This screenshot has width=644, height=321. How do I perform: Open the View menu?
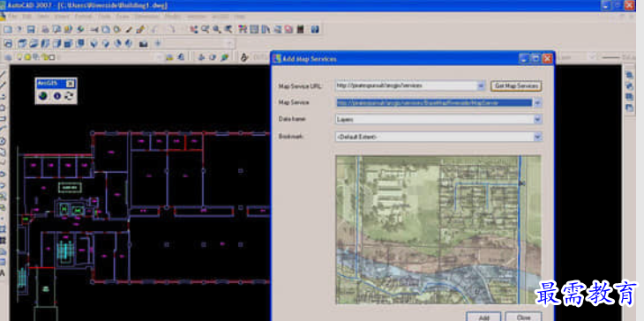[43, 17]
